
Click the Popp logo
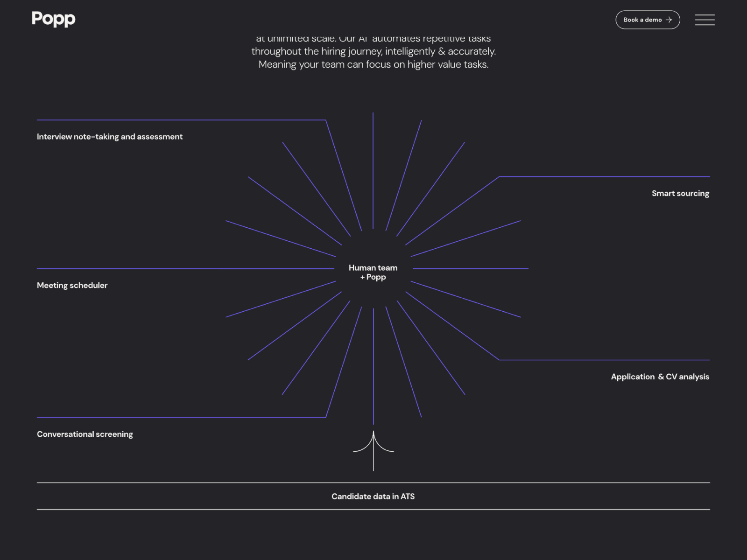coord(53,19)
